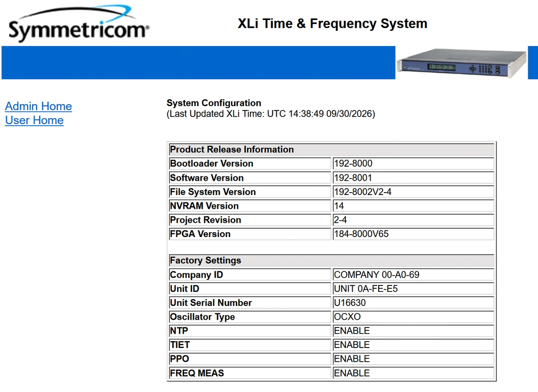Image resolution: width=538 pixels, height=392 pixels.
Task: Select the serial number U16630
Action: click(350, 303)
